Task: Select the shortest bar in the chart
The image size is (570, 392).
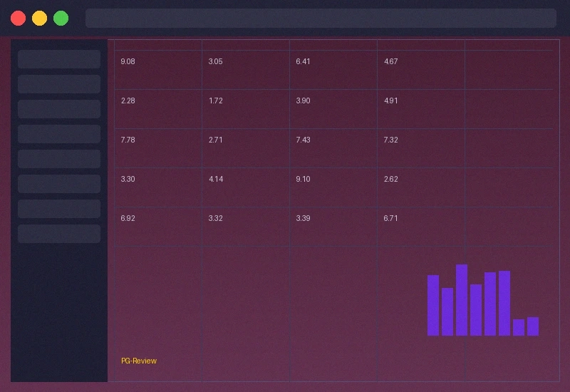Action: (x=519, y=327)
